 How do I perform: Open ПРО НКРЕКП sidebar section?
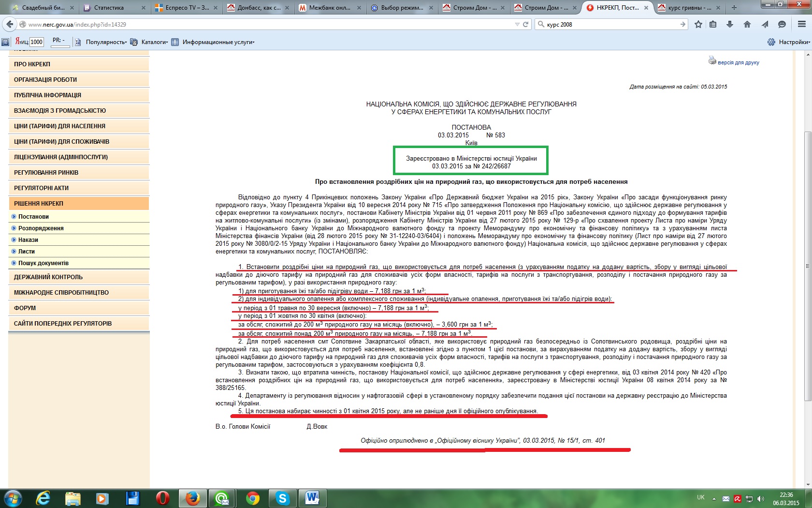[x=79, y=64]
